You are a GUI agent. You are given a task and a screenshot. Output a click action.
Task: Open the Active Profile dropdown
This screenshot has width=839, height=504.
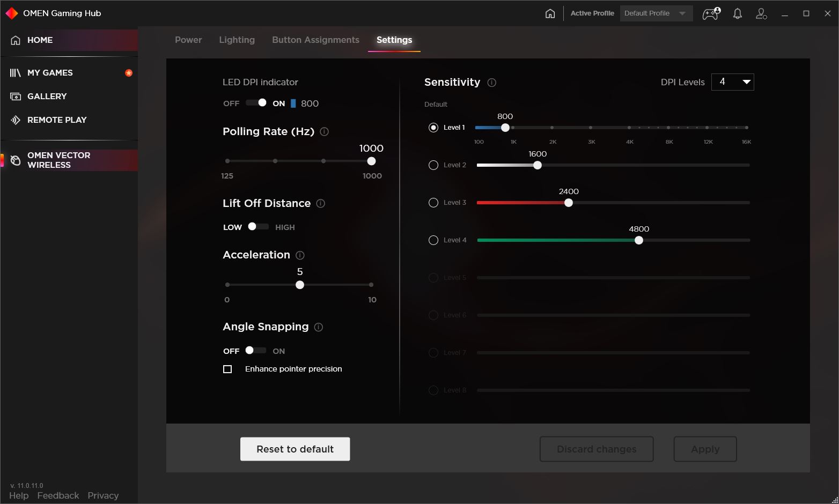[x=656, y=13]
